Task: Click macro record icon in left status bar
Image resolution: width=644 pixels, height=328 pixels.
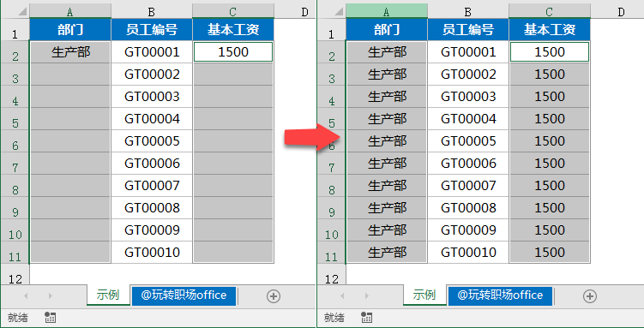Action: coord(50,317)
